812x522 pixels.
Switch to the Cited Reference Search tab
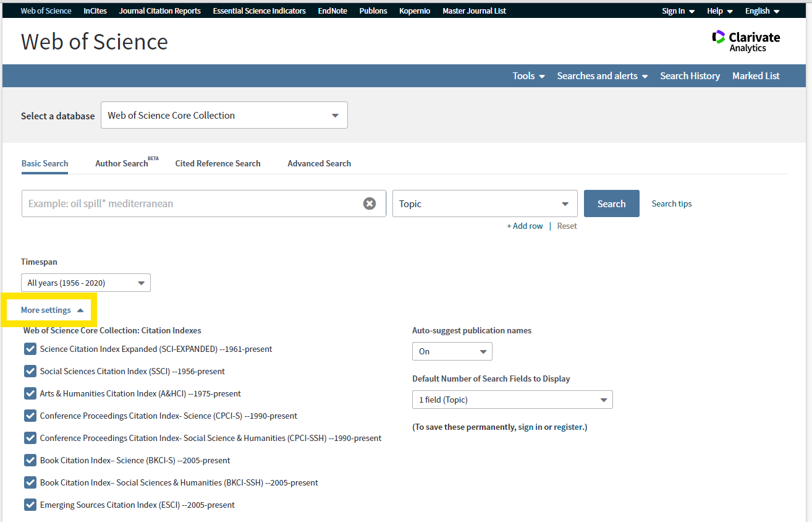218,163
